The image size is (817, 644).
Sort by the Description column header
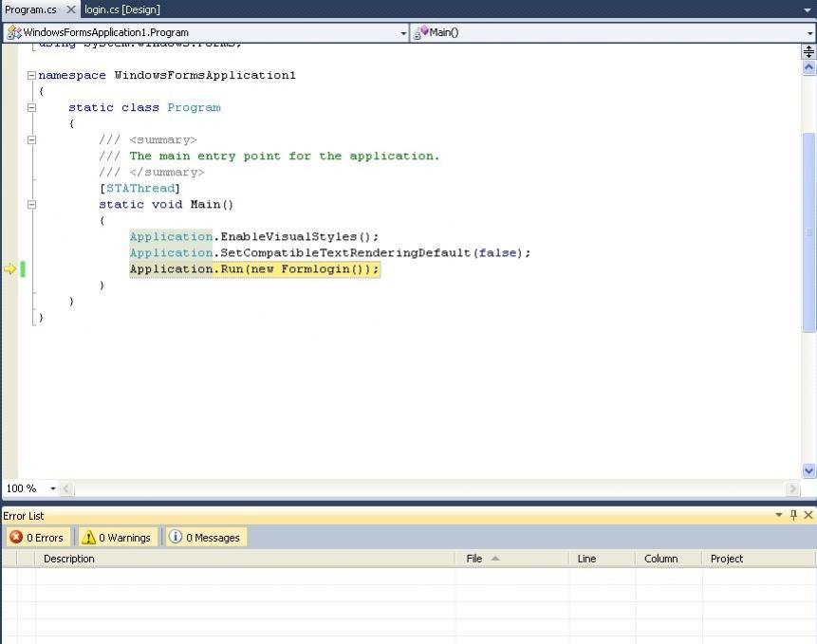click(245, 559)
